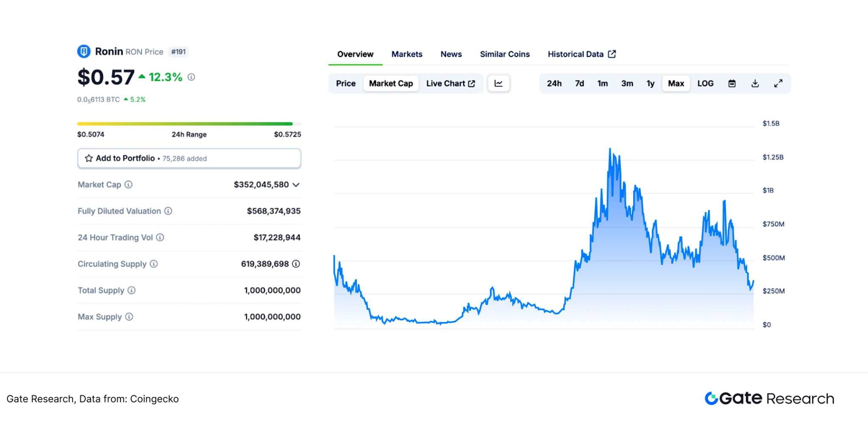Click the $250M axis label
The height and width of the screenshot is (425, 868).
click(774, 291)
